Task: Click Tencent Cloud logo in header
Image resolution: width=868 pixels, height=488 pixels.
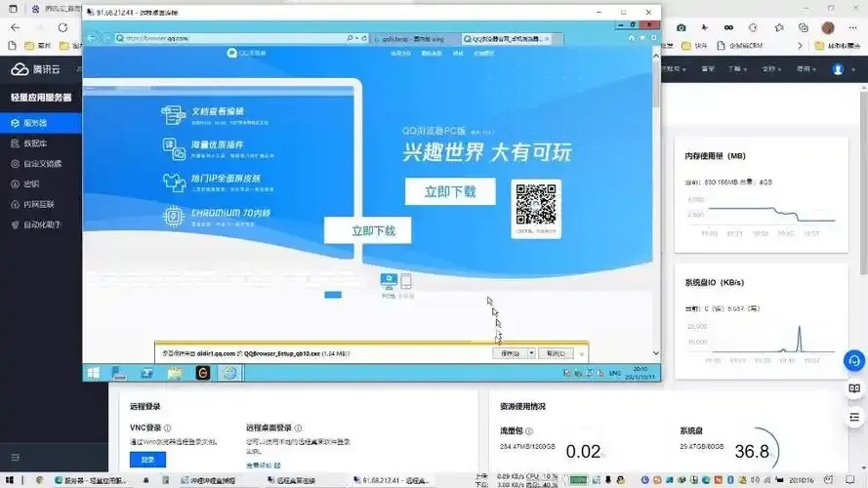Action: click(35, 69)
